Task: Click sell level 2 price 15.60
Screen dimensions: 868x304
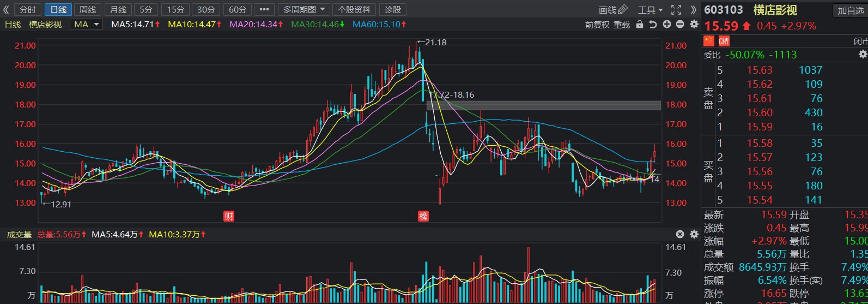Action: [760, 112]
